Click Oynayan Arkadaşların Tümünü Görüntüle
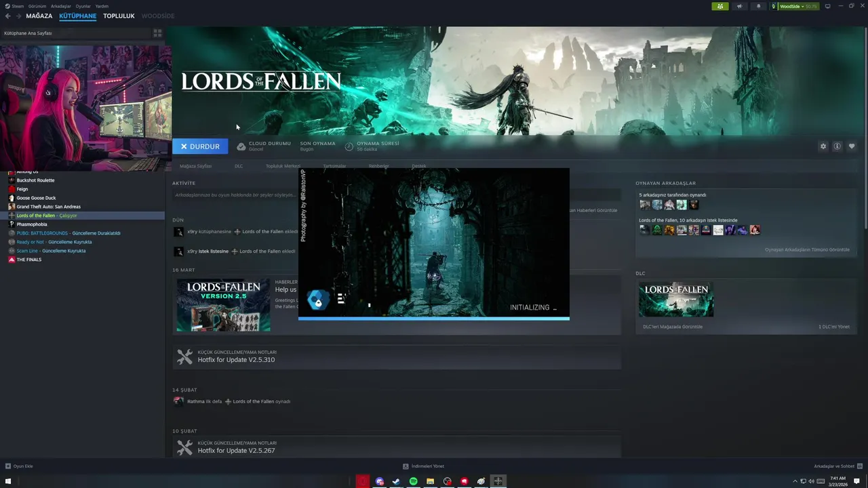Viewport: 868px width, 488px height. 807,249
